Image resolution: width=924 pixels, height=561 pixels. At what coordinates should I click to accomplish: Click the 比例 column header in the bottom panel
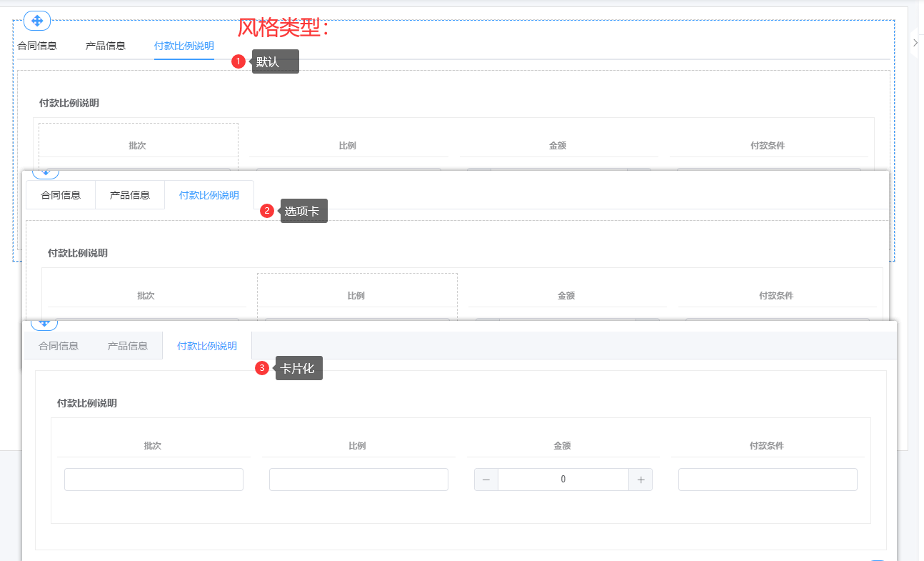click(x=358, y=446)
